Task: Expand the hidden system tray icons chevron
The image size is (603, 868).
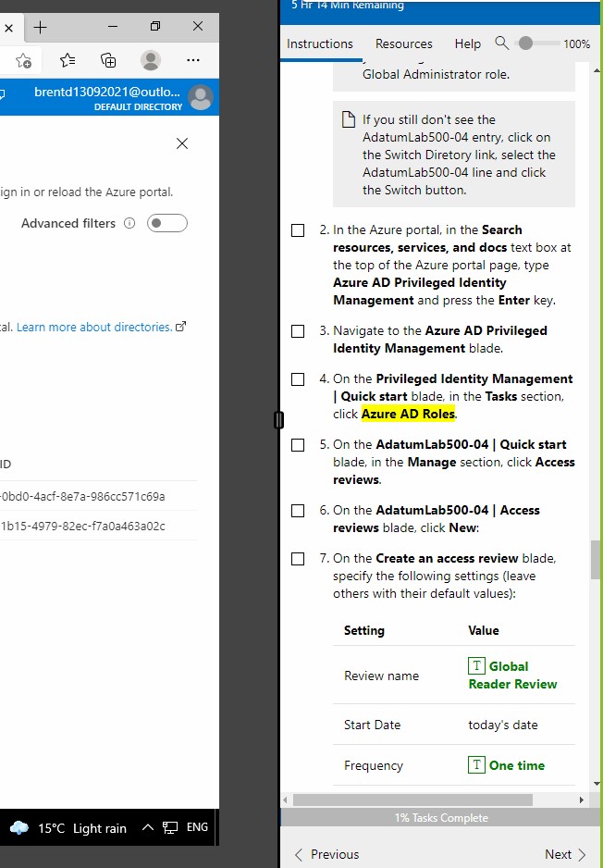Action: 148,827
